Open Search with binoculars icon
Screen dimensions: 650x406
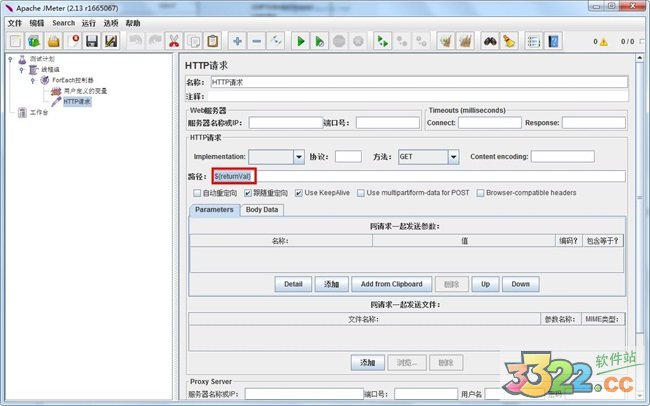(490, 41)
